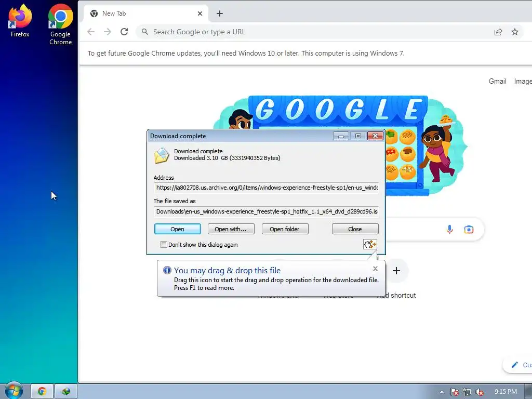The width and height of the screenshot is (532, 399).
Task: Click the Chrome taskbar button
Action: (x=42, y=392)
